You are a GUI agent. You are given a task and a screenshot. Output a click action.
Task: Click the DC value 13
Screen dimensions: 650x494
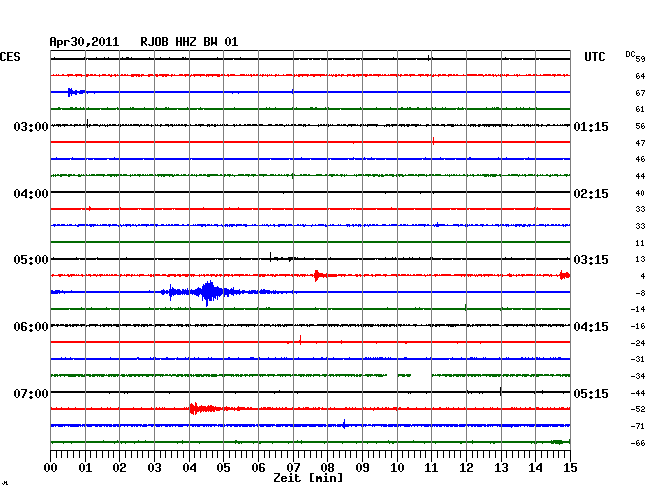point(640,259)
